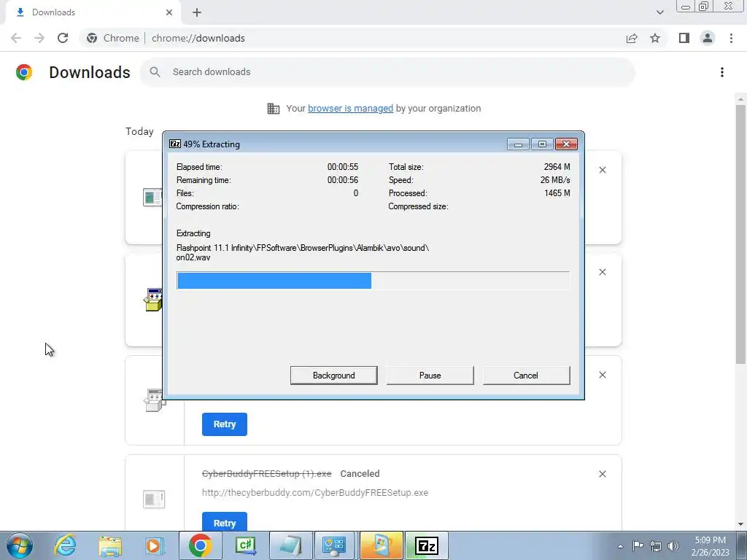Share this page icon in address bar
This screenshot has height=560, width=747.
pos(632,38)
